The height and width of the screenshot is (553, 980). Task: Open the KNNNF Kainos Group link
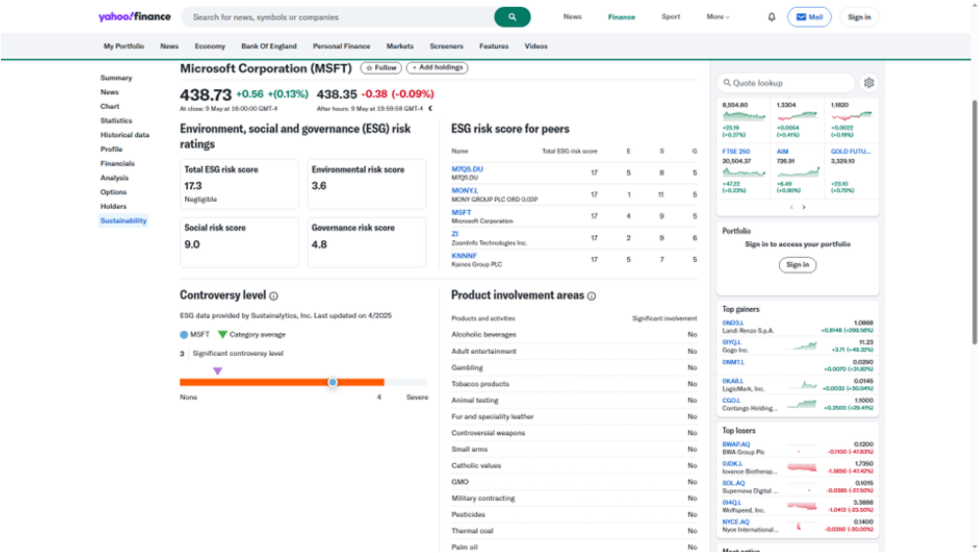point(464,256)
